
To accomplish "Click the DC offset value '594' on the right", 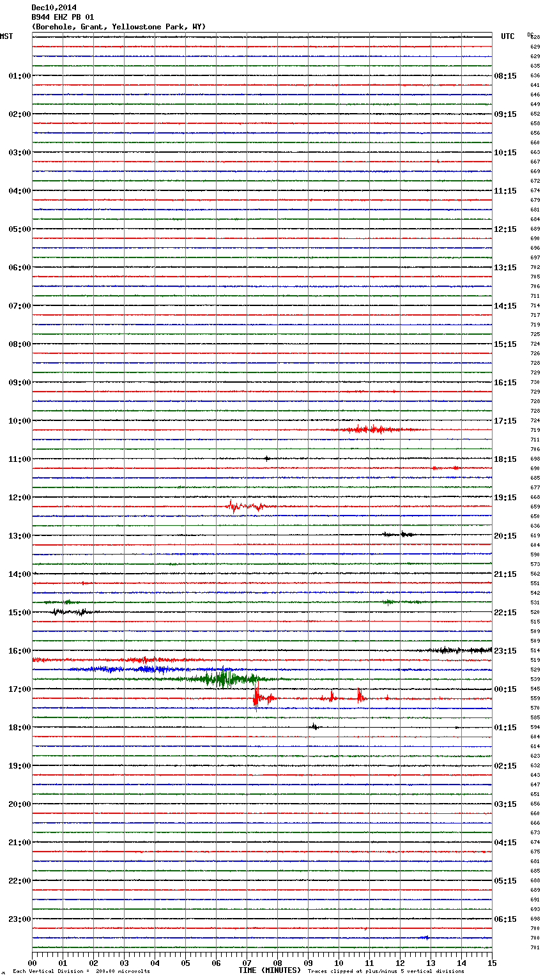I will (x=535, y=727).
